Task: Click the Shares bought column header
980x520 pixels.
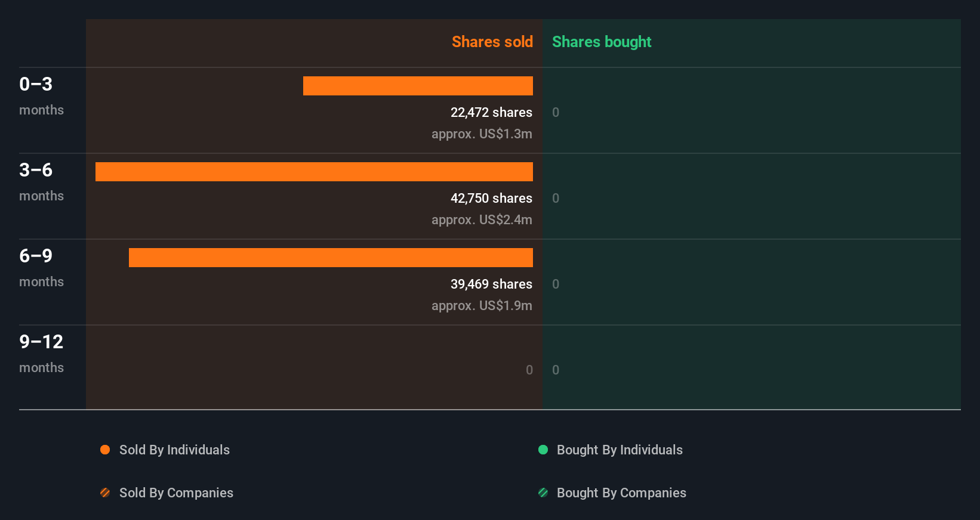Action: coord(602,42)
